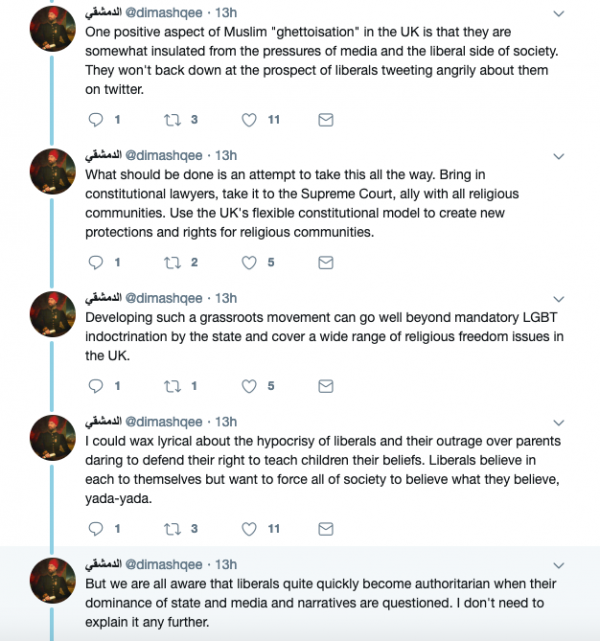Reply to the Supreme Court tweet
Image resolution: width=600 pixels, height=641 pixels.
click(x=96, y=263)
